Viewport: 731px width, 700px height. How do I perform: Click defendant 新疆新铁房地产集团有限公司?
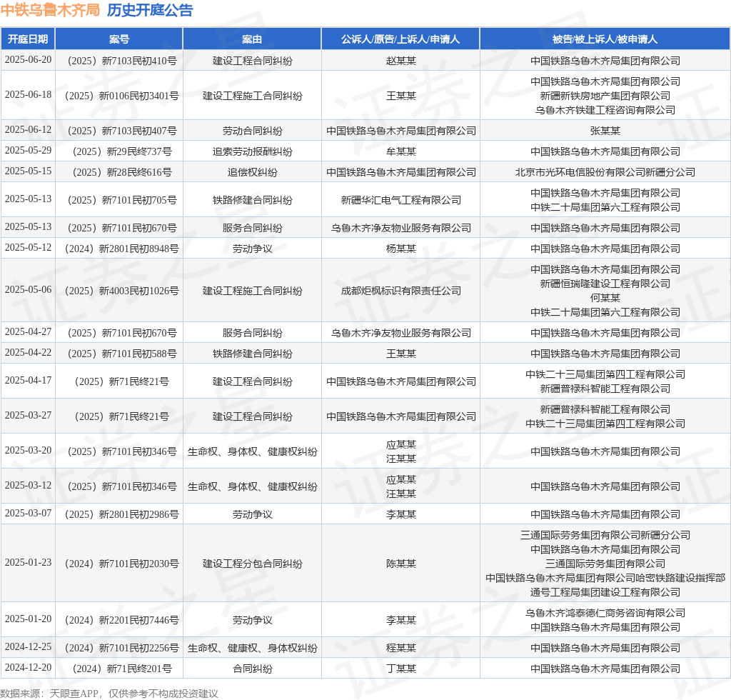pos(605,96)
